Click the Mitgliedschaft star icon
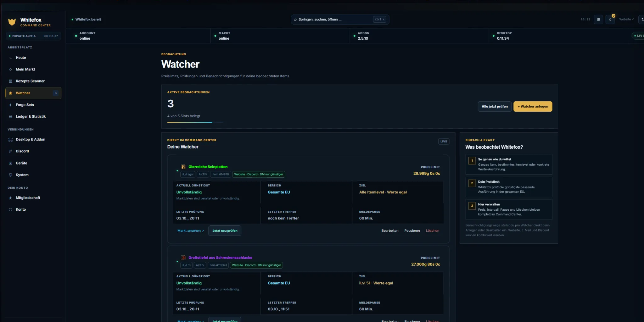Image resolution: width=644 pixels, height=322 pixels. pyautogui.click(x=10, y=198)
